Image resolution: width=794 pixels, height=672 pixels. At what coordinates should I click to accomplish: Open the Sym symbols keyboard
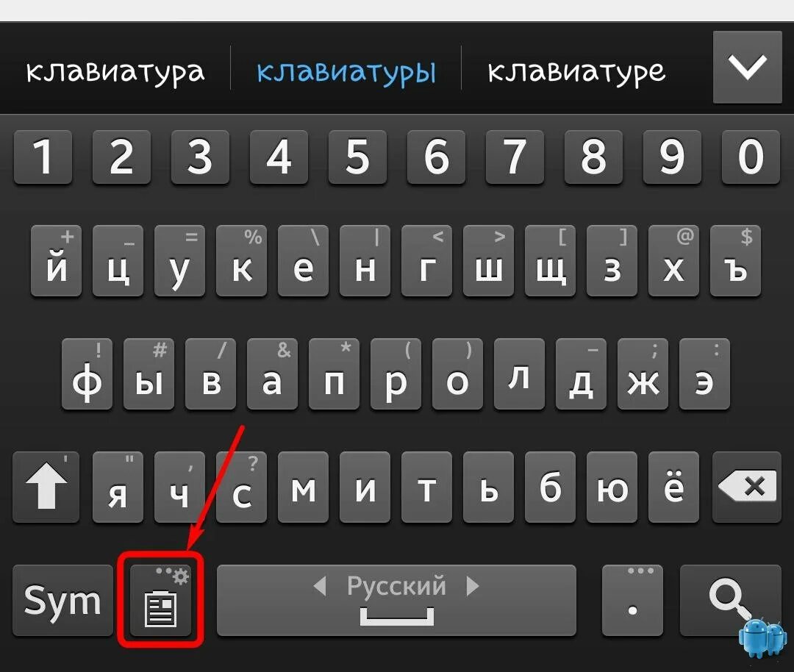62,600
